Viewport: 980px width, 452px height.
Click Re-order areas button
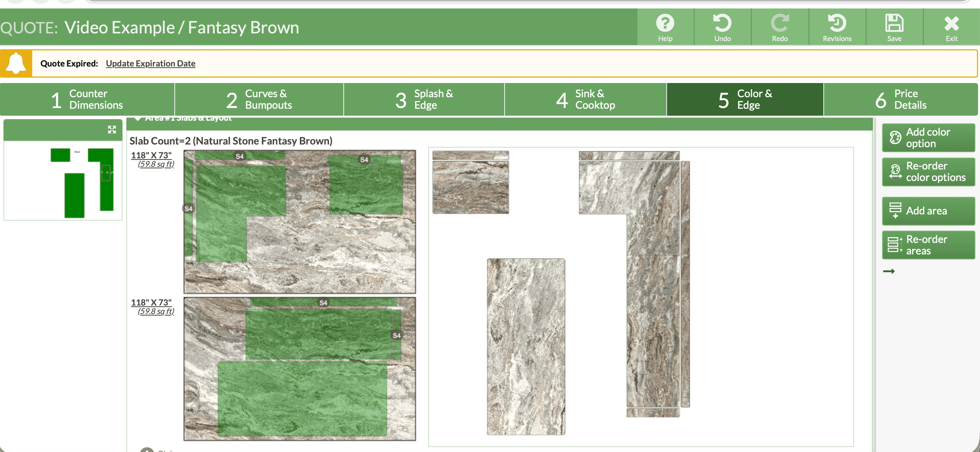929,245
